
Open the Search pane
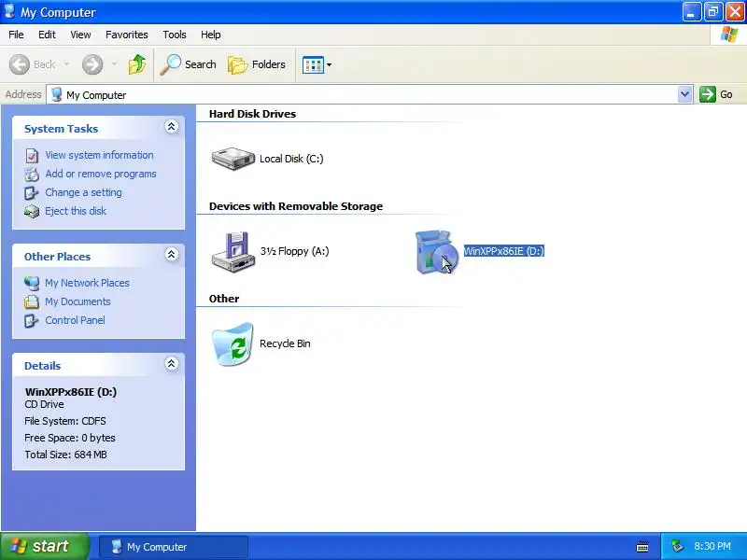point(189,64)
